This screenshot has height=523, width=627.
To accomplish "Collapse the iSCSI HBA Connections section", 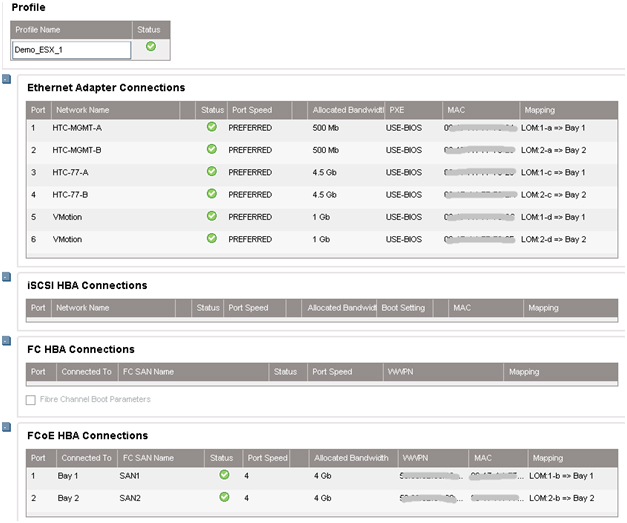I will (6, 277).
